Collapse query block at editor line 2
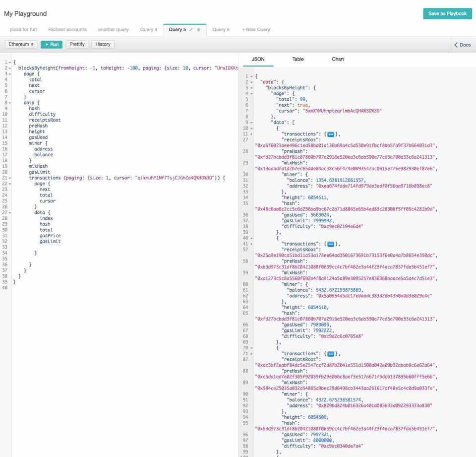The image size is (476, 457). (x=9, y=68)
